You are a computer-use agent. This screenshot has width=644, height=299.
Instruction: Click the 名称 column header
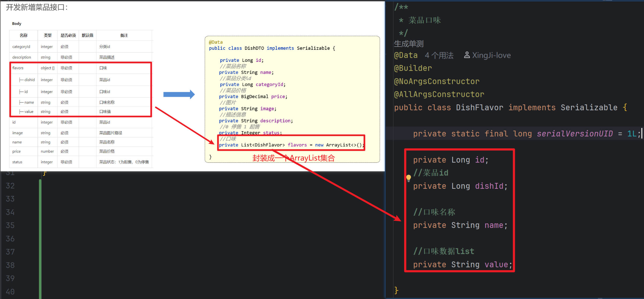tap(24, 35)
